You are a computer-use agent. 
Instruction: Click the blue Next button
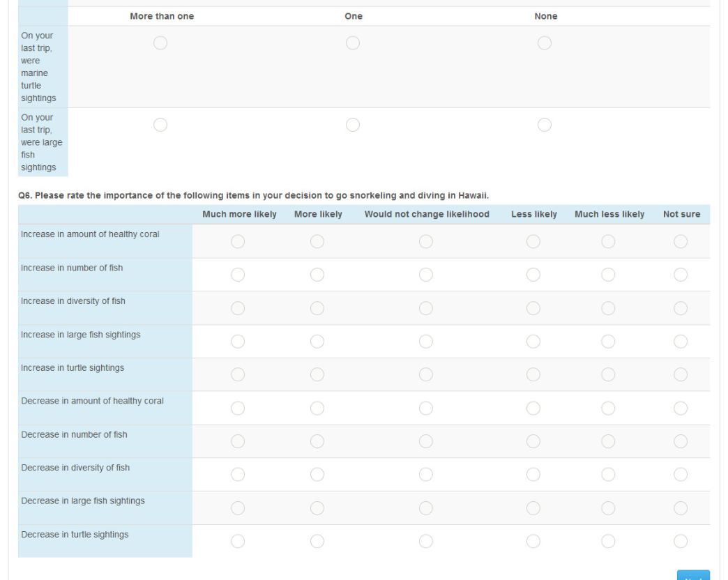point(693,576)
